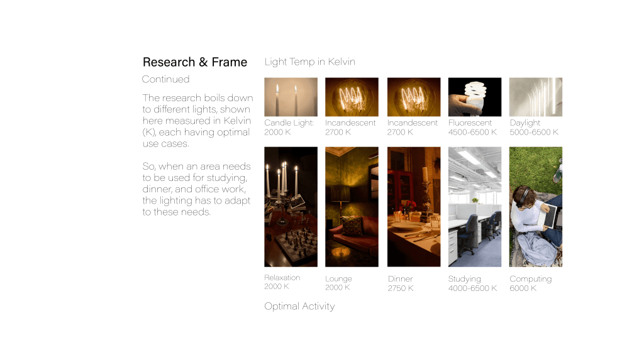Click the Relaxation candles and chessboard photo
644x362 pixels.
click(291, 207)
